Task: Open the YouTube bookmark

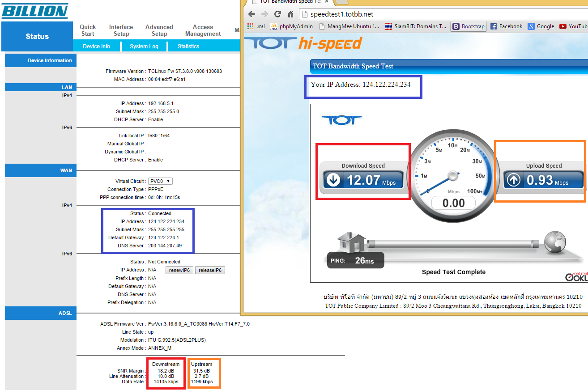Action: click(574, 26)
